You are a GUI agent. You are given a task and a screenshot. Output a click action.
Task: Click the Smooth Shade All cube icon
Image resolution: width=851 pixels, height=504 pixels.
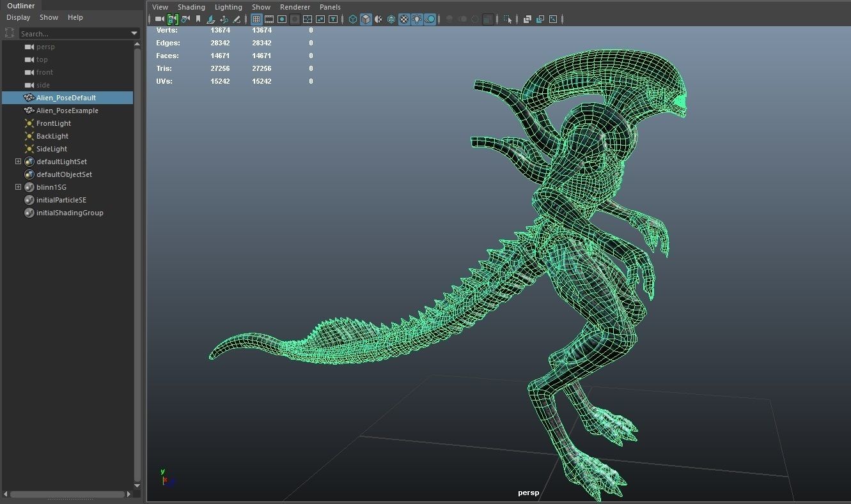366,19
